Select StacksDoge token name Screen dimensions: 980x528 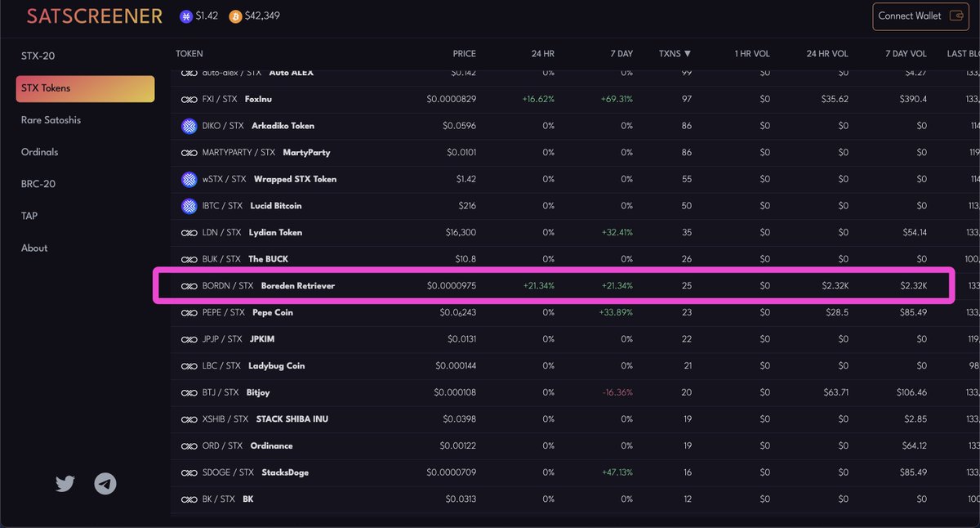[285, 472]
